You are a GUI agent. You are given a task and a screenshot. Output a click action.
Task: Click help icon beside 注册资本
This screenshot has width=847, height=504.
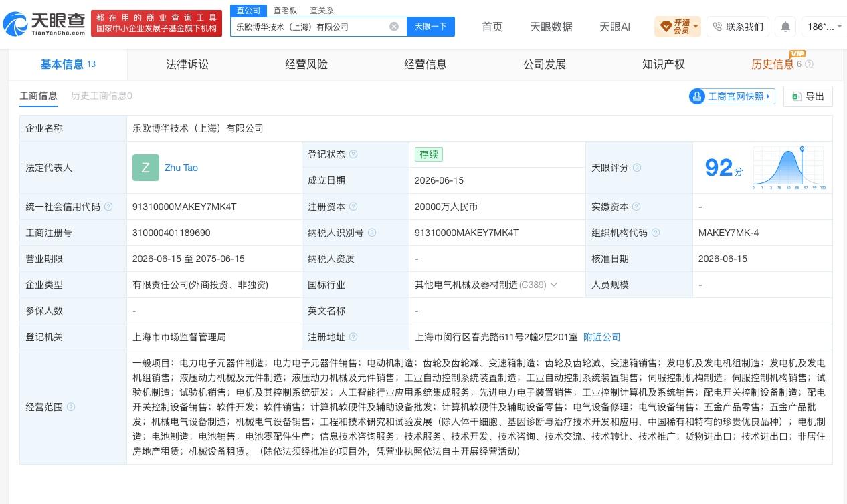pos(353,207)
